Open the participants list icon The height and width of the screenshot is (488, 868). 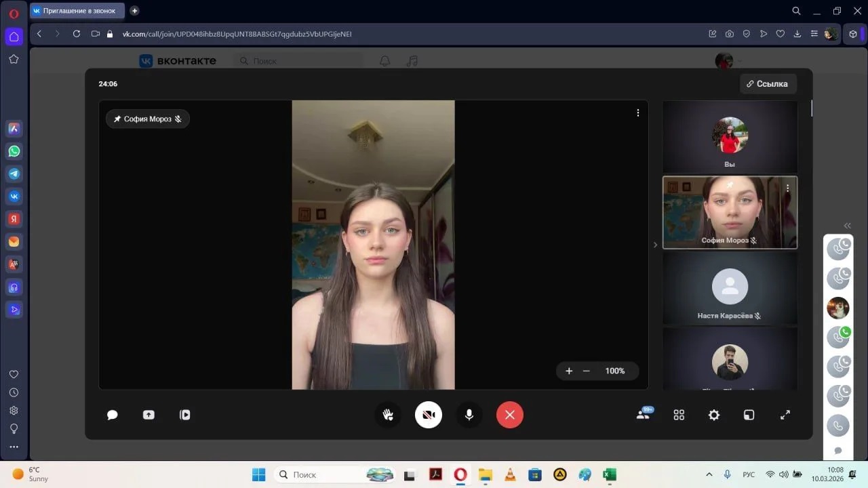coord(643,415)
